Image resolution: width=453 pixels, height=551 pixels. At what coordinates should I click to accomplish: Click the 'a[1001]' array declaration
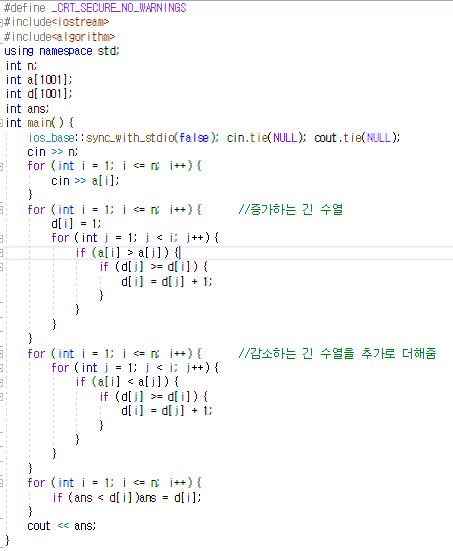[x=49, y=80]
